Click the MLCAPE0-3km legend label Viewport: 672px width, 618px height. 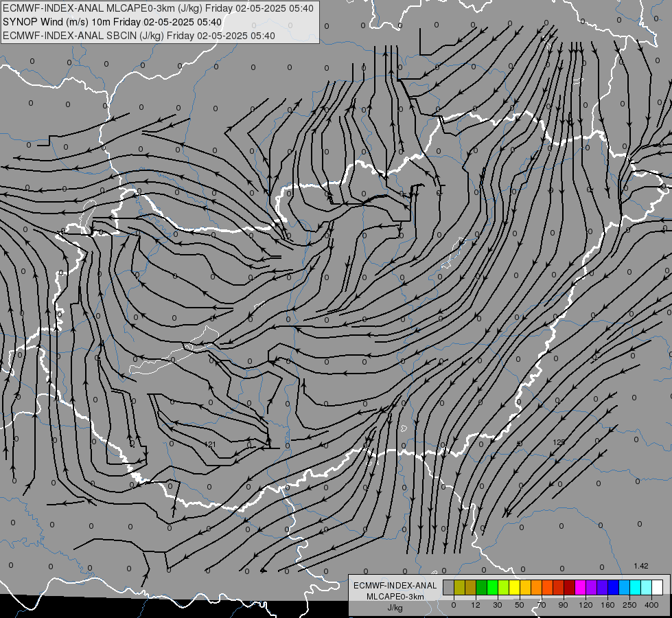click(x=395, y=597)
